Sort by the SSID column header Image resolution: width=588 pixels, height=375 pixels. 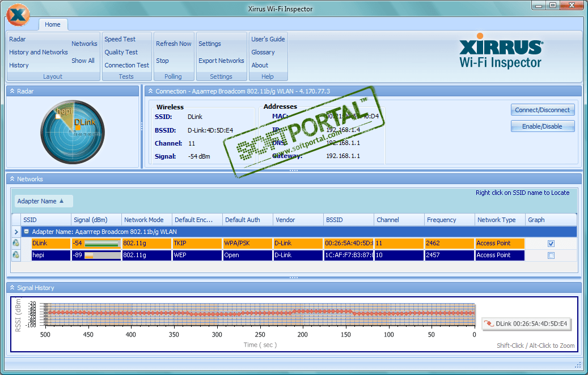pyautogui.click(x=46, y=220)
